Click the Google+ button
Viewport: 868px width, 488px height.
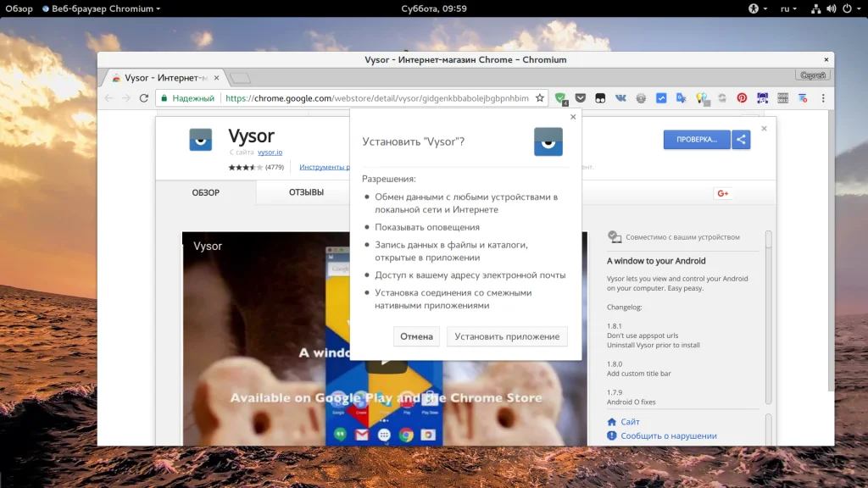click(x=722, y=193)
